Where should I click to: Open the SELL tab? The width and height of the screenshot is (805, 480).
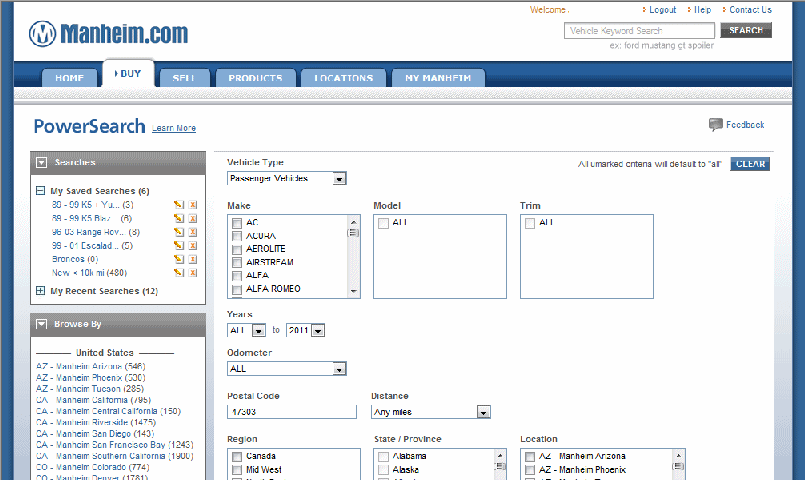coord(184,78)
